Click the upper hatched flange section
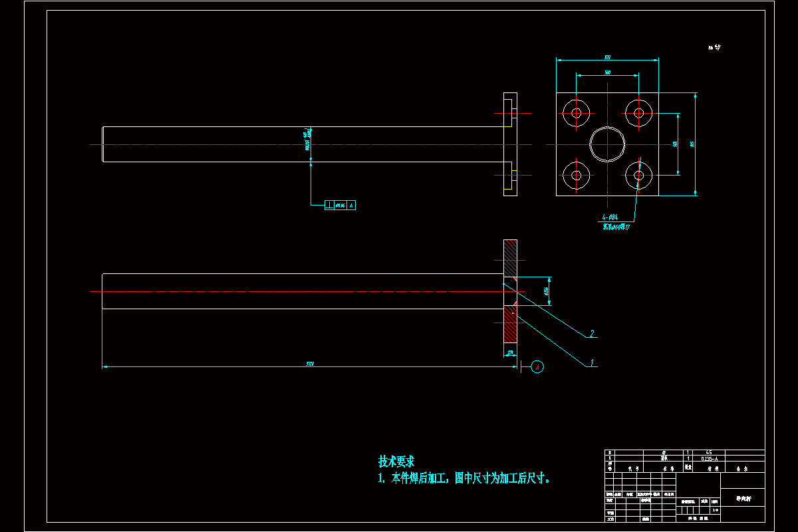 510,258
